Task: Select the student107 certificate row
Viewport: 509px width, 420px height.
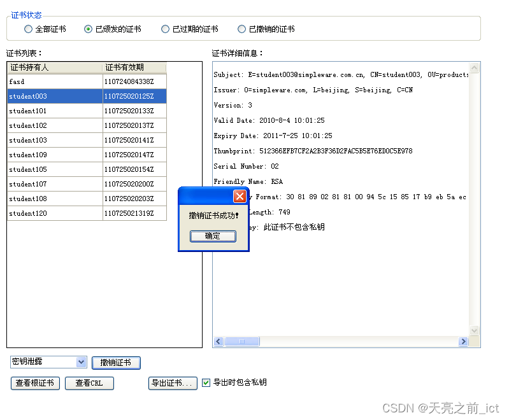Action: [x=87, y=184]
